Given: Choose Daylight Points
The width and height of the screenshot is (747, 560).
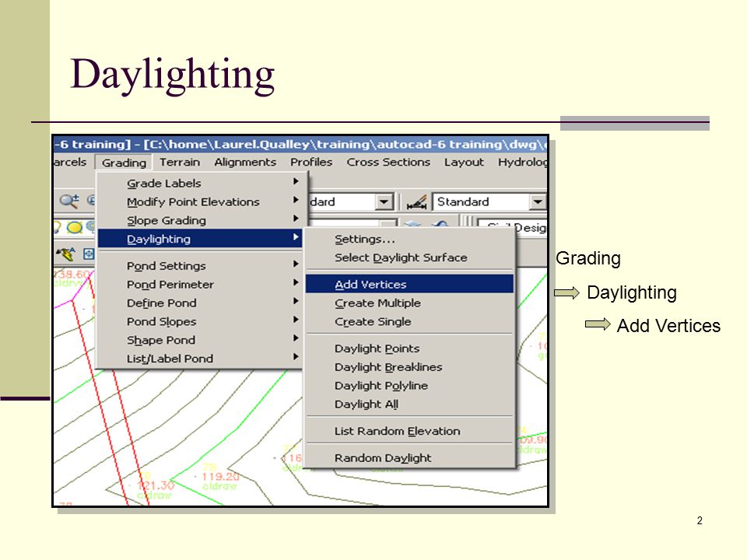Looking at the screenshot, I should click(x=409, y=348).
